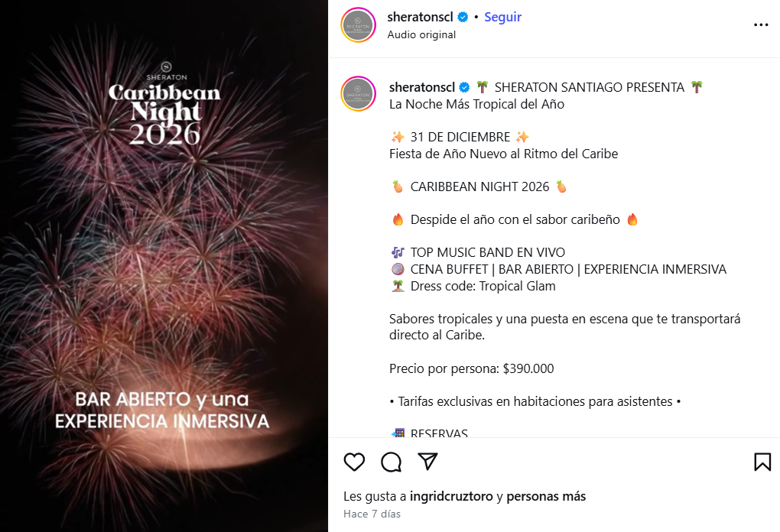The height and width of the screenshot is (532, 780).
Task: View the 'personas más' likes list
Action: pos(546,496)
